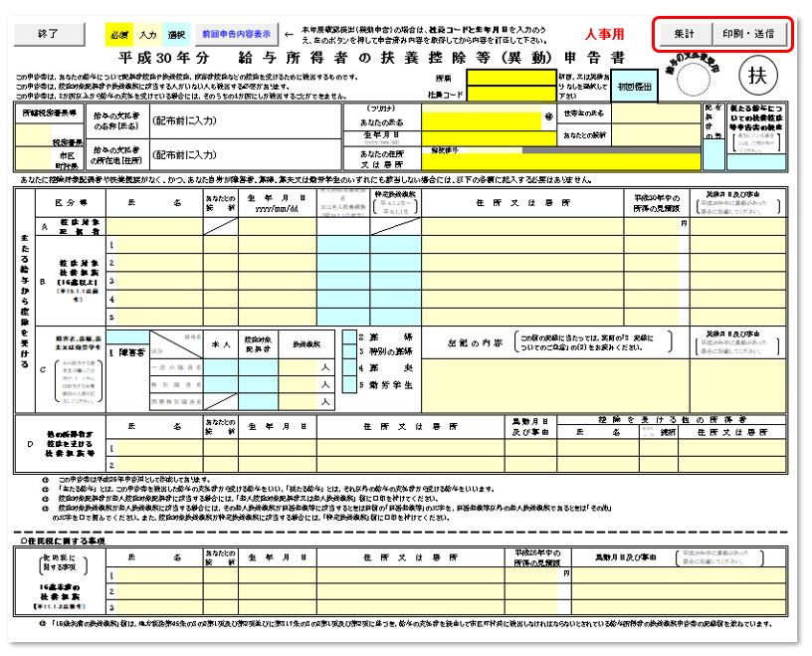Screen dimensions: 812x656
Task: Click the 住民税に関する事項 heading
Action: point(63,541)
